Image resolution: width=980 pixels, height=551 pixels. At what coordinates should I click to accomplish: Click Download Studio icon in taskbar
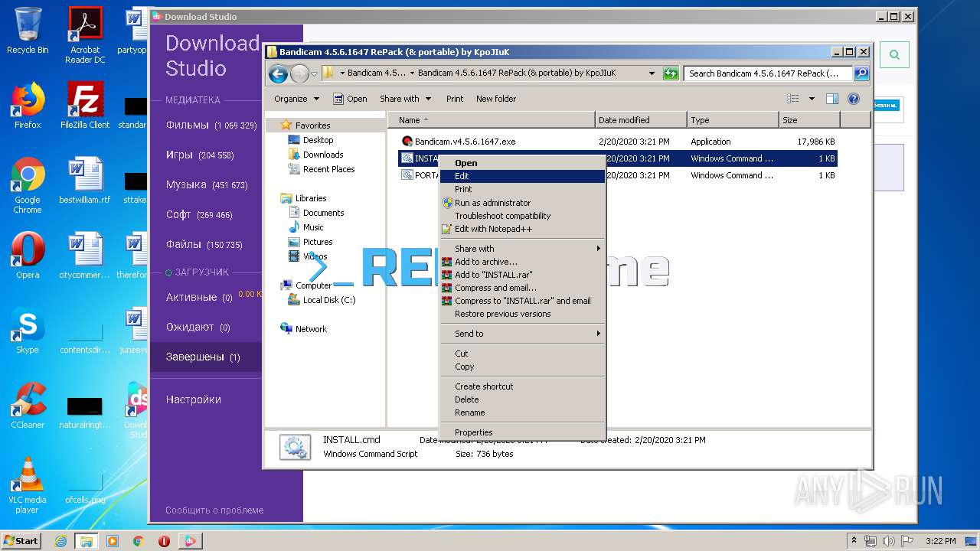(190, 541)
